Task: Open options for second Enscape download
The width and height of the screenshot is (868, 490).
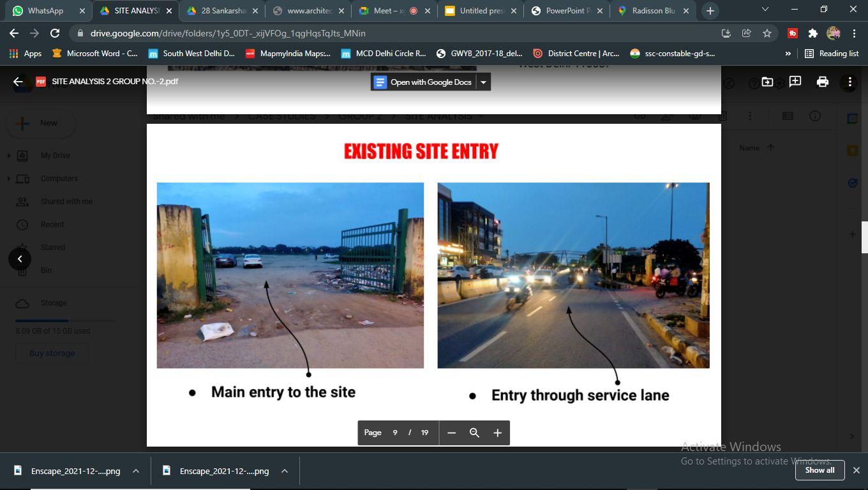Action: point(285,471)
